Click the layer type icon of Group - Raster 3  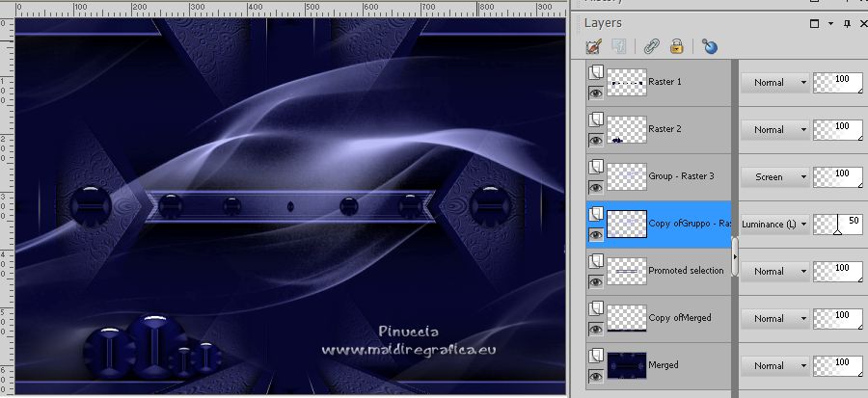[596, 167]
